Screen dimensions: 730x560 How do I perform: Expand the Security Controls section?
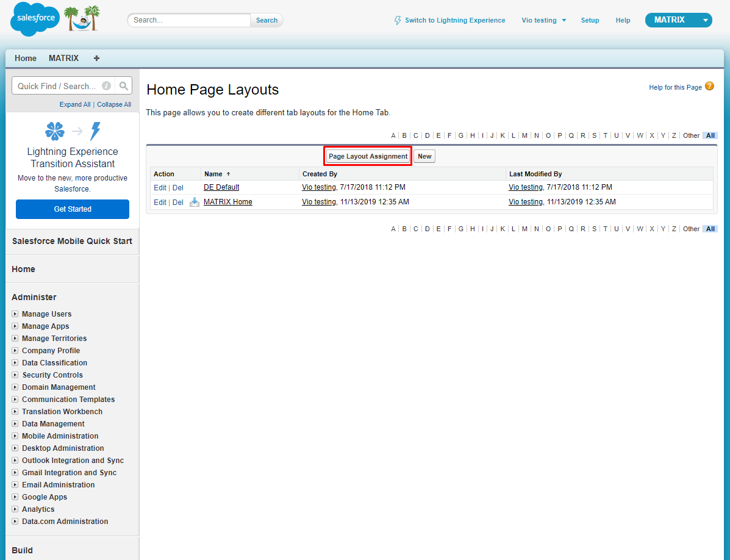[15, 375]
